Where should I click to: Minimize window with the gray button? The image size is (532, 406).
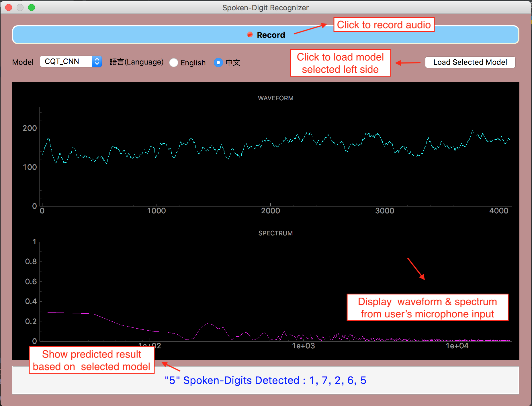[20, 7]
